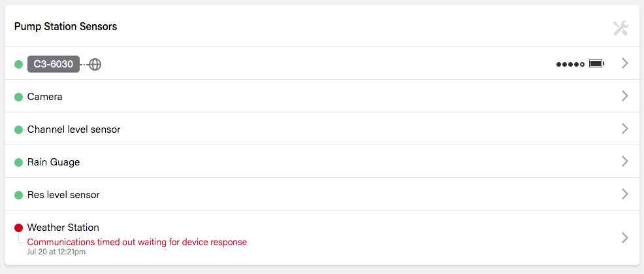Click the green status dot beside Camera
Image resolution: width=644 pixels, height=274 pixels.
(x=18, y=97)
